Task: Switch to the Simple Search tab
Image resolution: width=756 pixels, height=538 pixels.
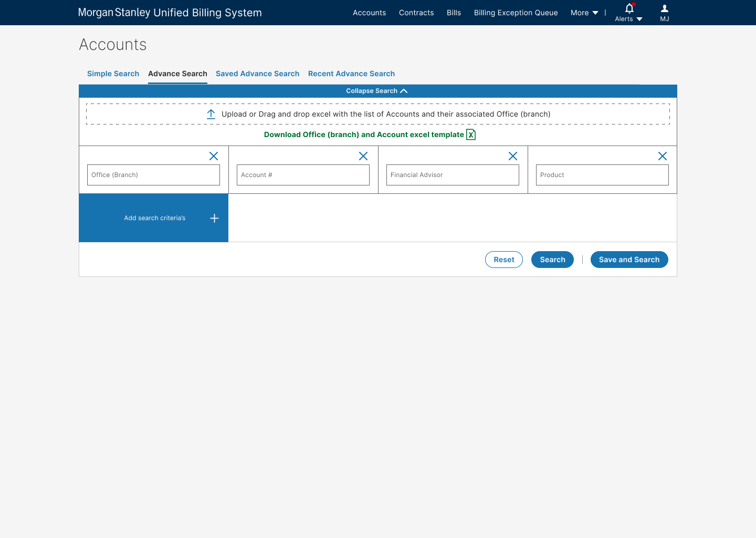Action: 113,74
